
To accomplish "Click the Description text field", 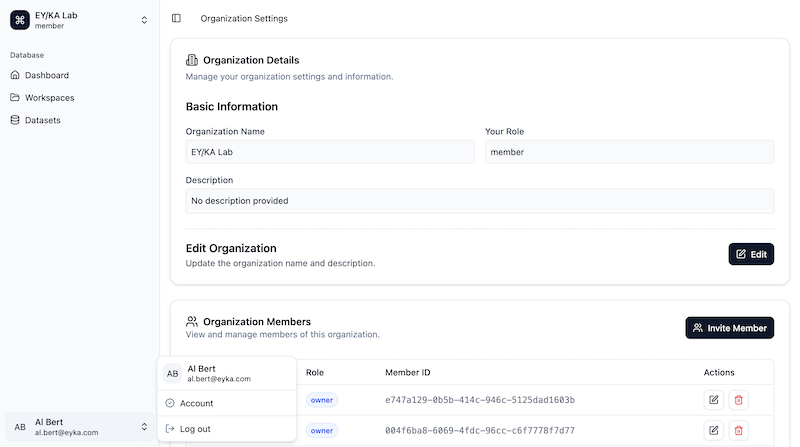I will (479, 201).
